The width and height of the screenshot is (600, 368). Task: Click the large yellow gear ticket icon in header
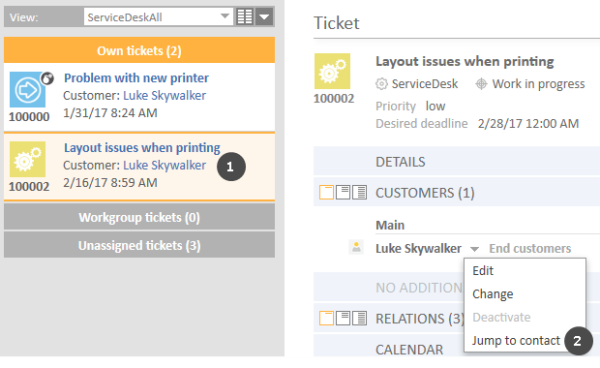332,71
